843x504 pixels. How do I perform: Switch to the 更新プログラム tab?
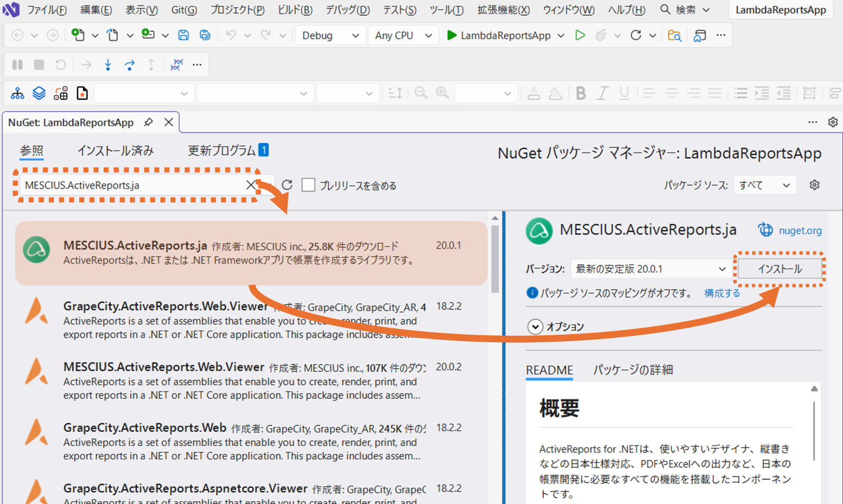click(x=228, y=151)
